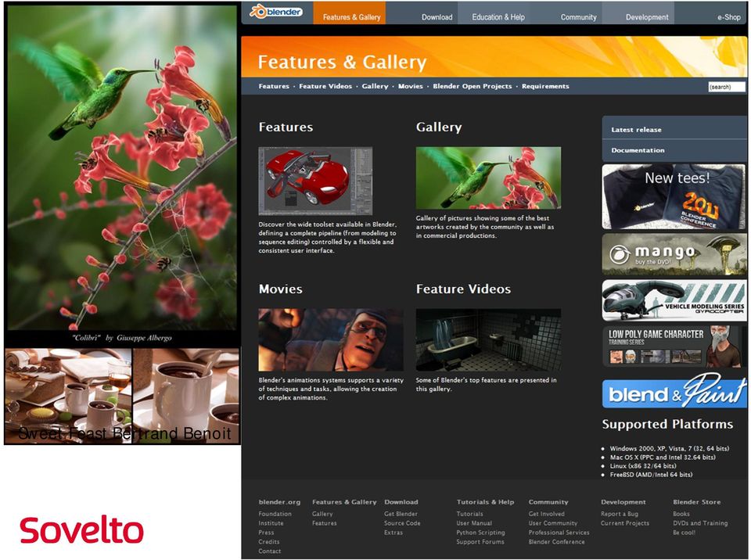Click the Gallery section heading

tap(439, 127)
